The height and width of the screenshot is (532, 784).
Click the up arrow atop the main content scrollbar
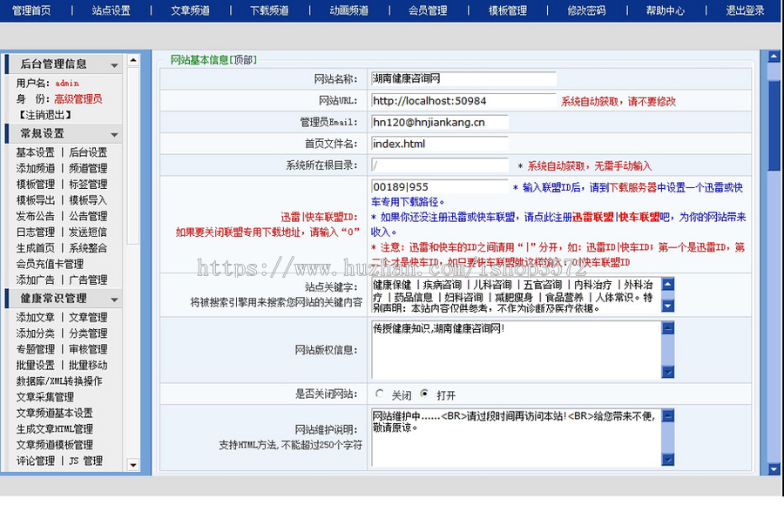(772, 54)
